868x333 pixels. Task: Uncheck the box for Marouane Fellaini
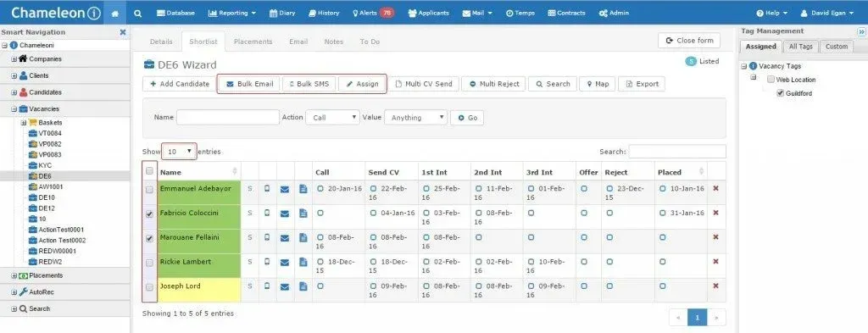coord(149,239)
